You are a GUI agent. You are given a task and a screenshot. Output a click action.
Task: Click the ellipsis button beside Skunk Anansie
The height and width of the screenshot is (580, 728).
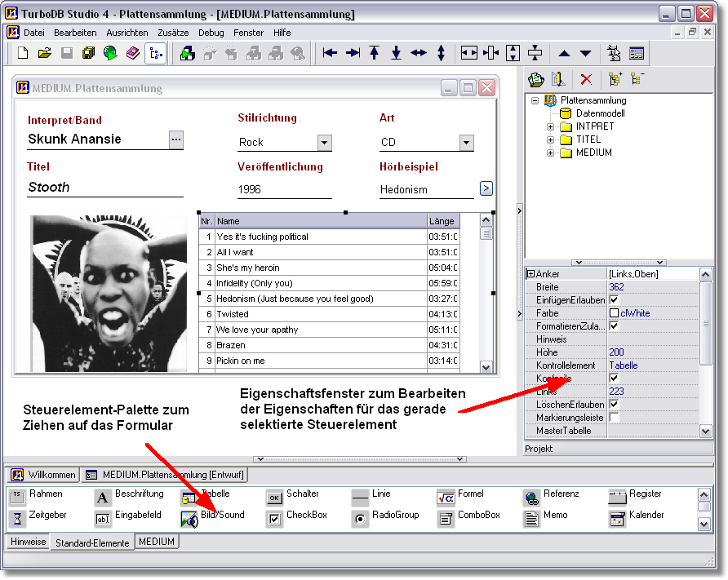[x=176, y=139]
